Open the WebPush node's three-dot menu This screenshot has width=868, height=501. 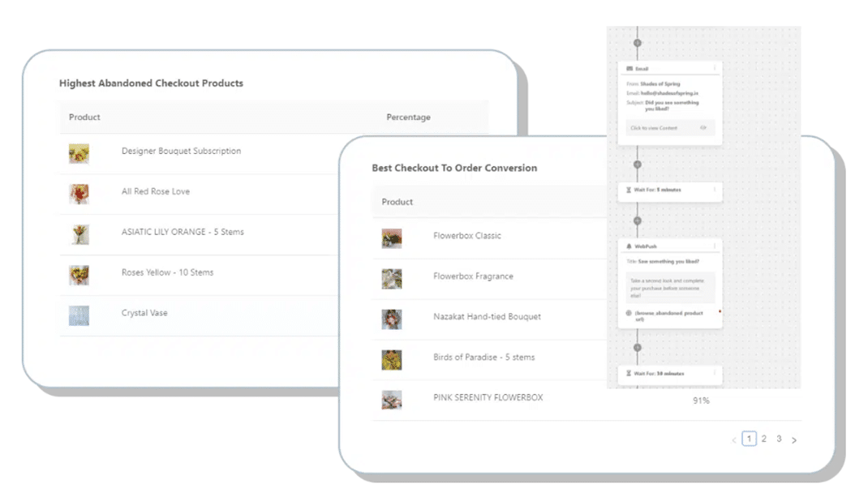(714, 246)
